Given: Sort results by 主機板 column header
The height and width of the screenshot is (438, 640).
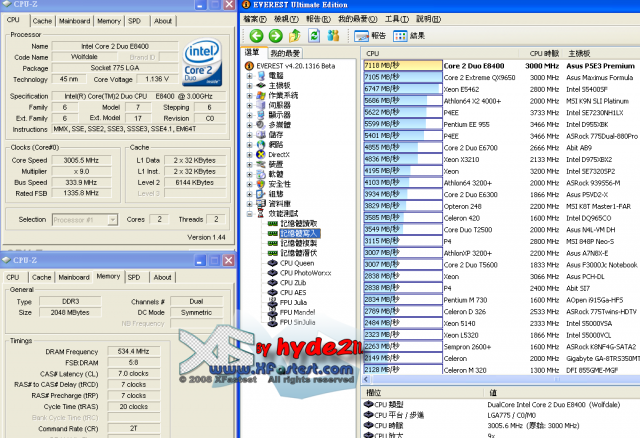Looking at the screenshot, I should [579, 53].
